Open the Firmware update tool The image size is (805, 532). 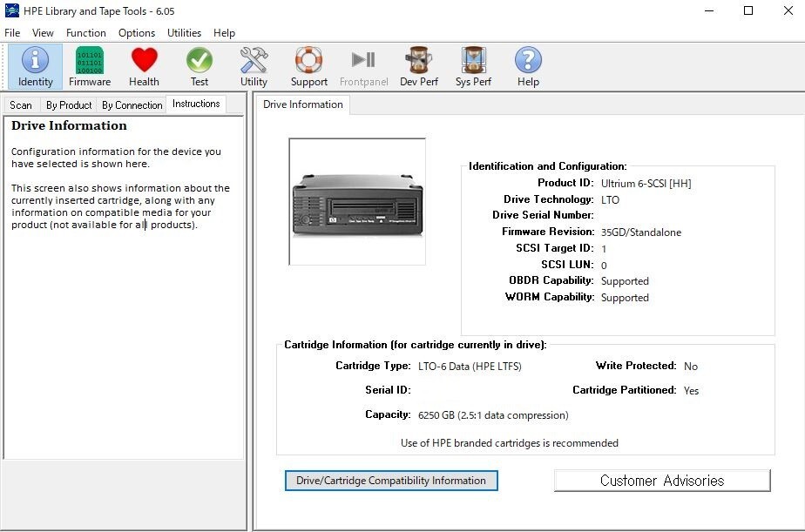[x=90, y=67]
